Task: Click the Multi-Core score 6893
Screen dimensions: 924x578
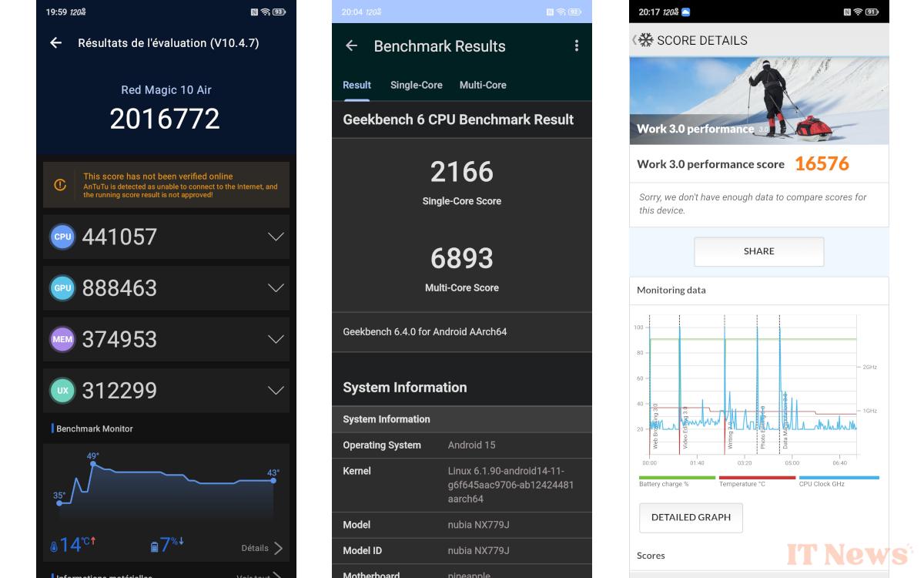Action: (x=462, y=258)
